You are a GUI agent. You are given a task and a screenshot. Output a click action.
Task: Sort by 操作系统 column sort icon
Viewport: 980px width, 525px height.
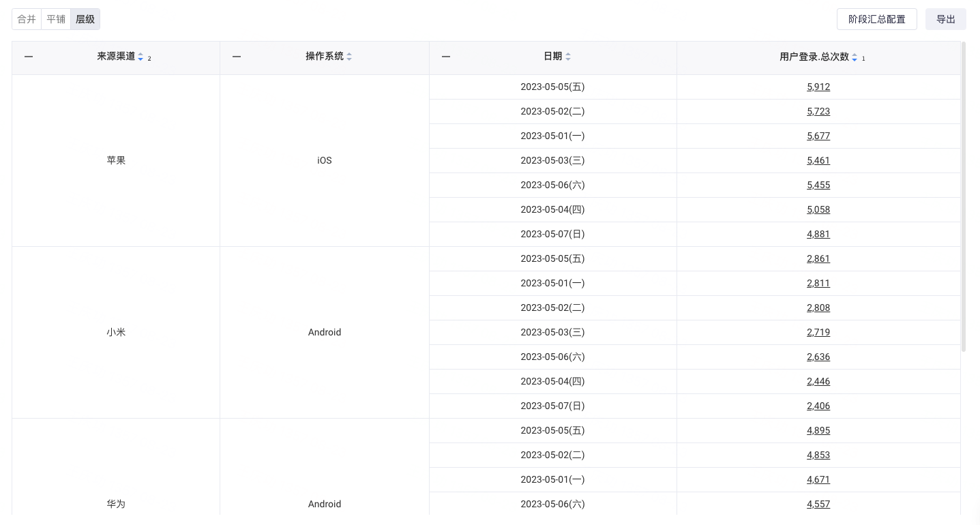pyautogui.click(x=349, y=57)
